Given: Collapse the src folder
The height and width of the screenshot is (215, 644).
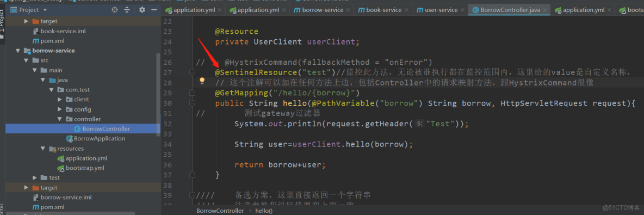Looking at the screenshot, I should pyautogui.click(x=27, y=60).
